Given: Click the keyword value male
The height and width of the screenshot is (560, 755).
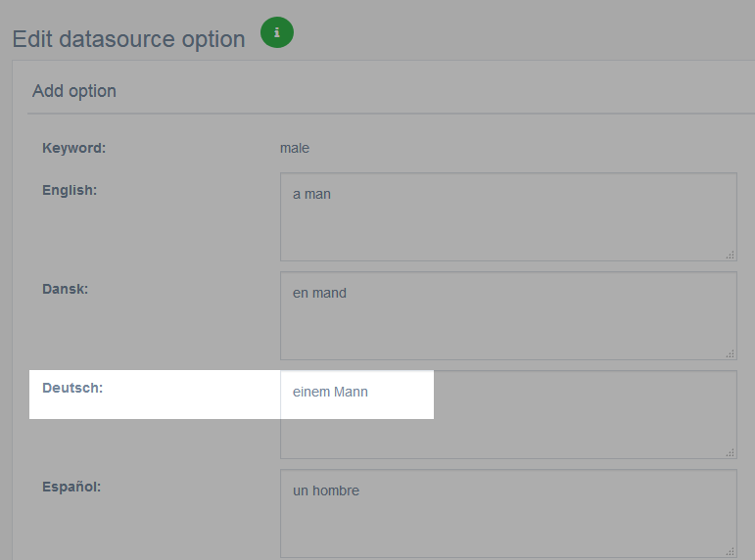Looking at the screenshot, I should pos(295,148).
